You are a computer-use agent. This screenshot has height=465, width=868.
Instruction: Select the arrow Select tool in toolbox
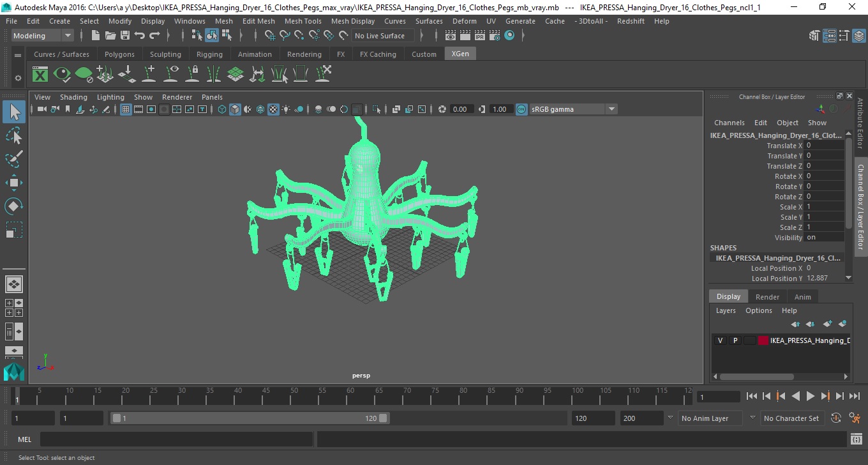[14, 112]
